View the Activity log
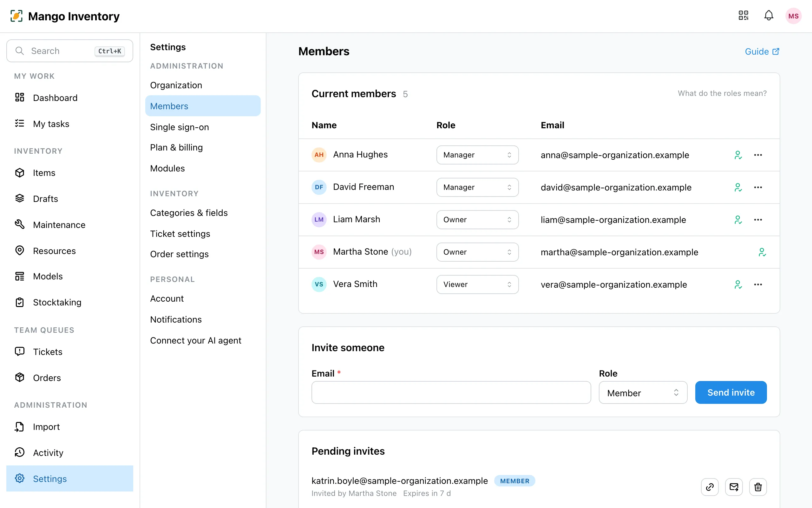Image resolution: width=812 pixels, height=508 pixels. pos(70,453)
